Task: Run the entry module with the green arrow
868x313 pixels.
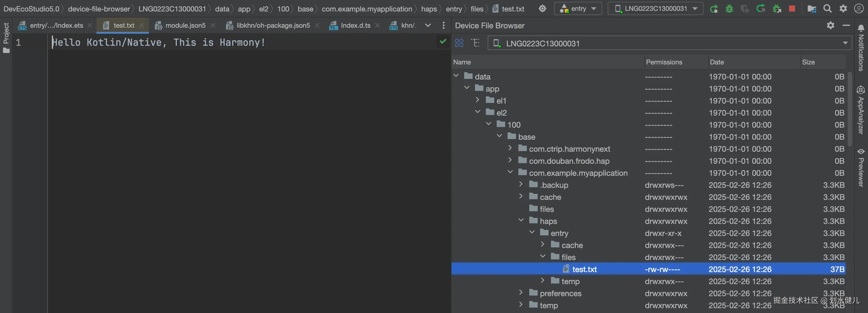Action: [x=714, y=9]
